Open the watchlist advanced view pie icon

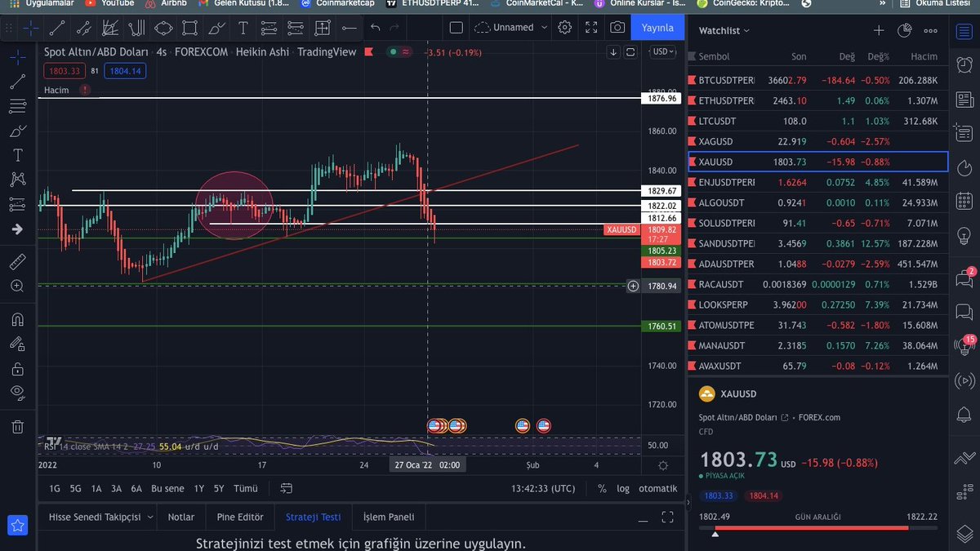pos(904,30)
